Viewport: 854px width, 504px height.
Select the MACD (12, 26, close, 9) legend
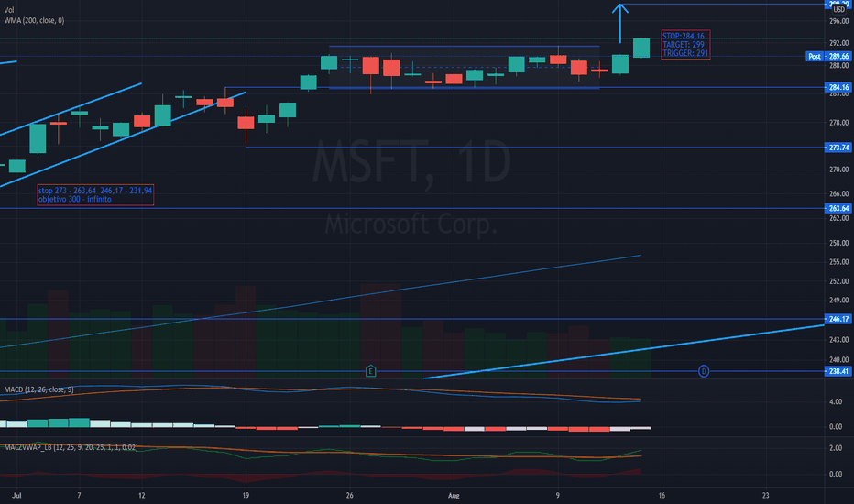tap(38, 389)
